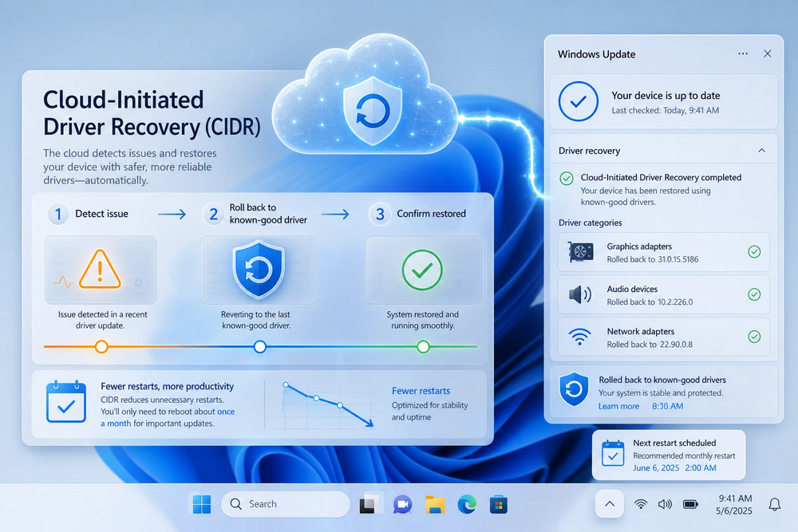Open the Wi-Fi tray icon
The image size is (798, 532).
point(641,504)
